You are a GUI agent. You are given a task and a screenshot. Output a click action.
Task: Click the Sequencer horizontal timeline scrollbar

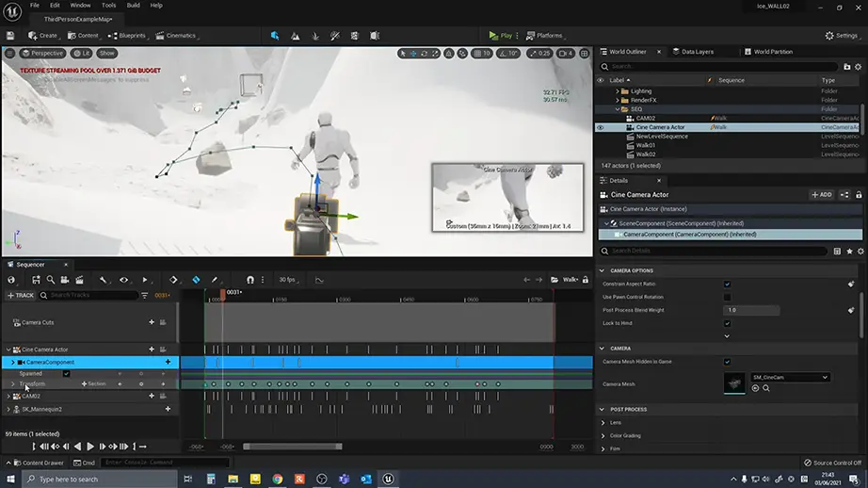pos(292,447)
